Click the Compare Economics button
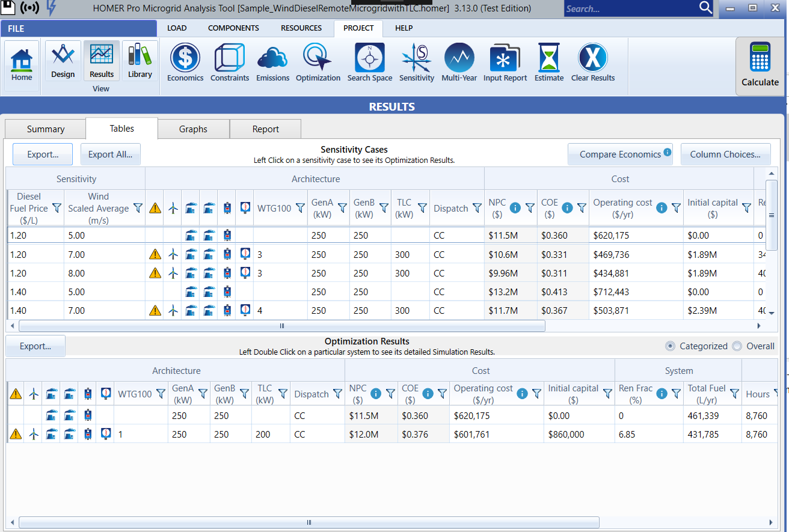The image size is (789, 532). click(620, 154)
